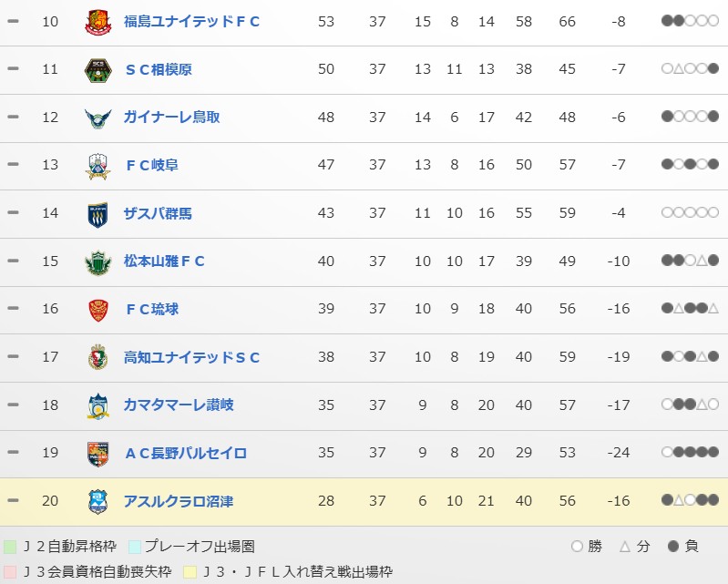Click the Thespa Gunma team logo
This screenshot has width=728, height=584.
point(97,213)
